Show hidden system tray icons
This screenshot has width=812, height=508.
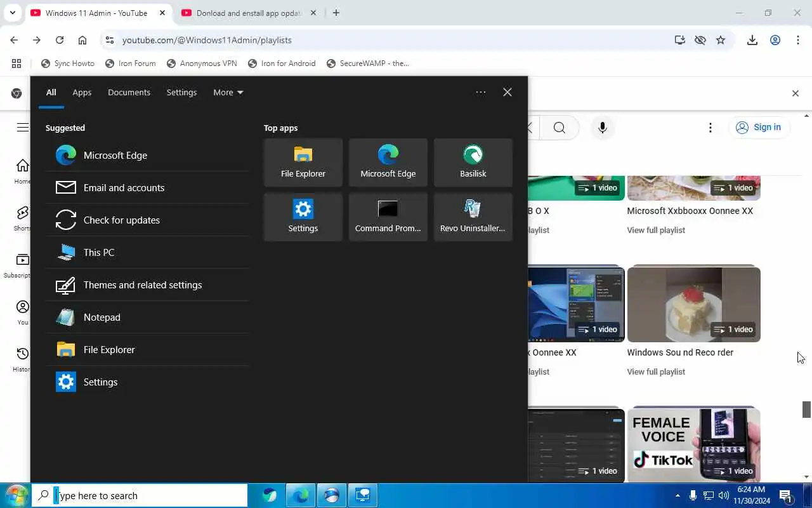678,495
